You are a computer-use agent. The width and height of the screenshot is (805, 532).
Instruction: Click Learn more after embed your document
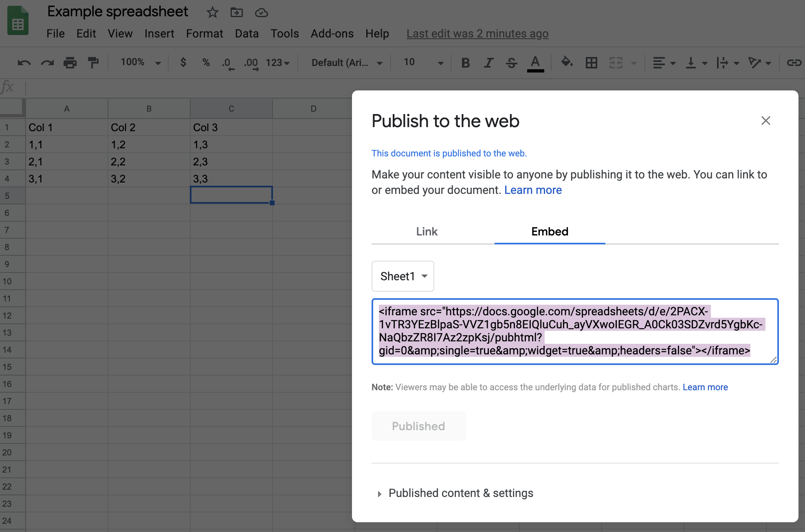click(533, 190)
